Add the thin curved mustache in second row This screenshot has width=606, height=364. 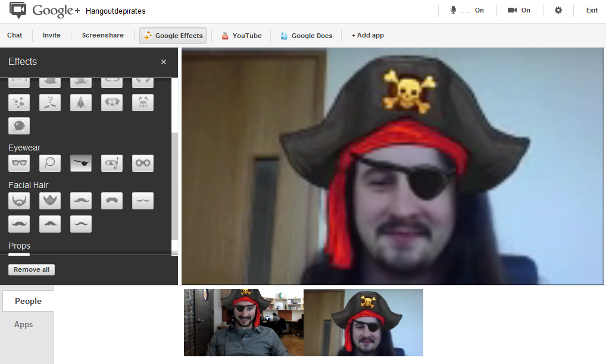click(81, 224)
